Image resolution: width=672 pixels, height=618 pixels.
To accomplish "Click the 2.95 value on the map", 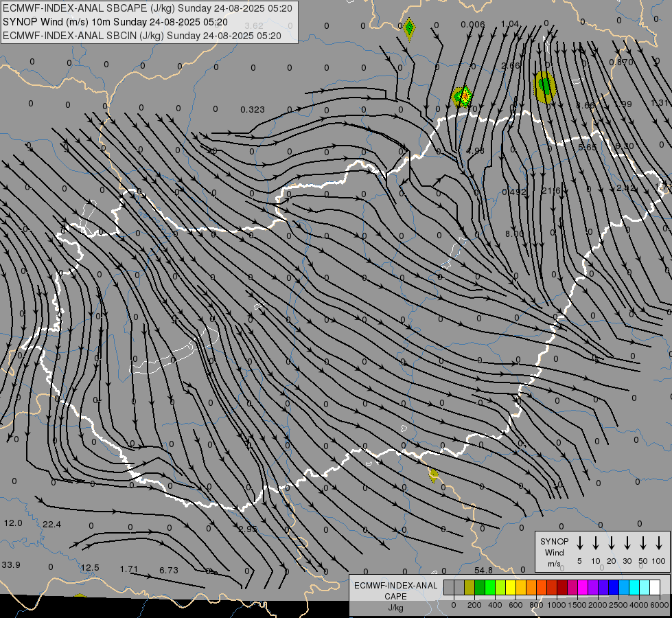I will pyautogui.click(x=248, y=529).
